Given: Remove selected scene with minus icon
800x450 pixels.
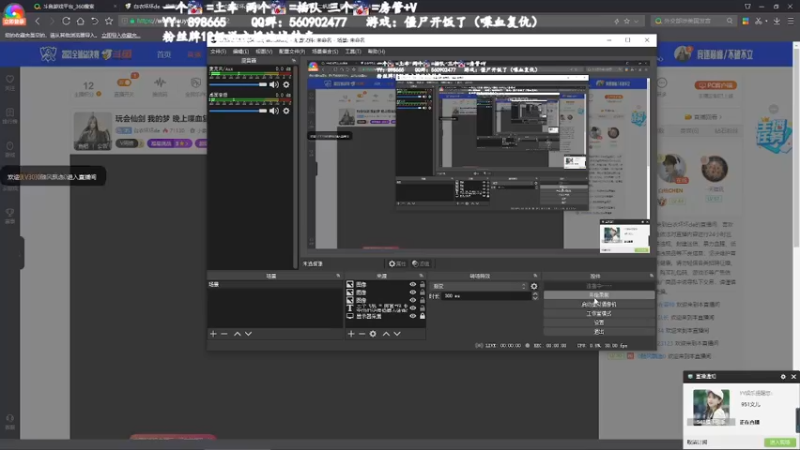Looking at the screenshot, I should click(x=224, y=334).
